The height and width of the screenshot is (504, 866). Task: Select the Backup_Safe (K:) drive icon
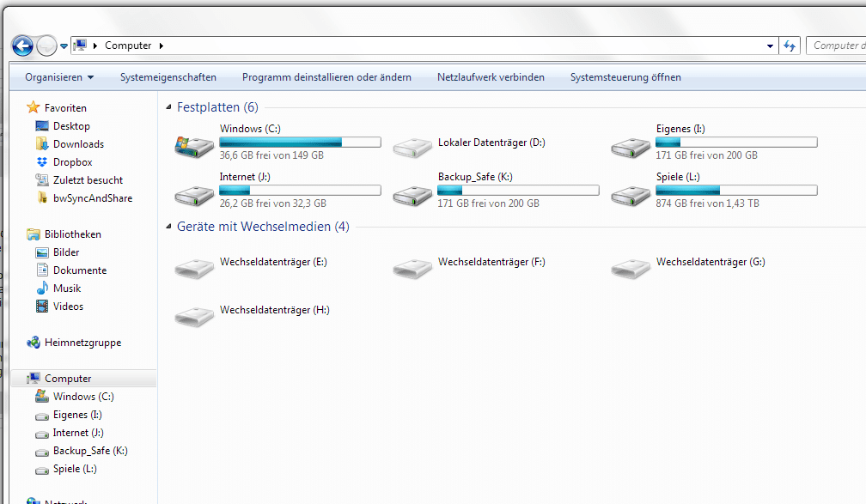coord(412,196)
